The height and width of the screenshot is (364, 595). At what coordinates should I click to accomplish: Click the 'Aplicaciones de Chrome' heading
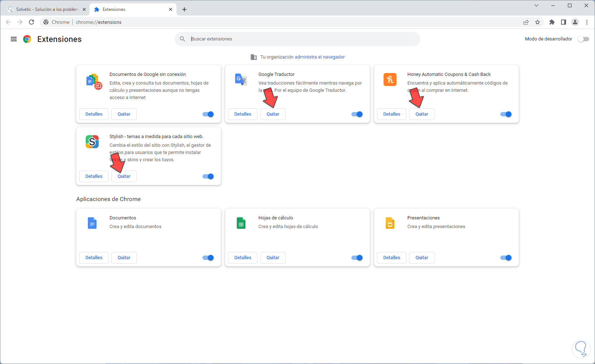(x=108, y=199)
